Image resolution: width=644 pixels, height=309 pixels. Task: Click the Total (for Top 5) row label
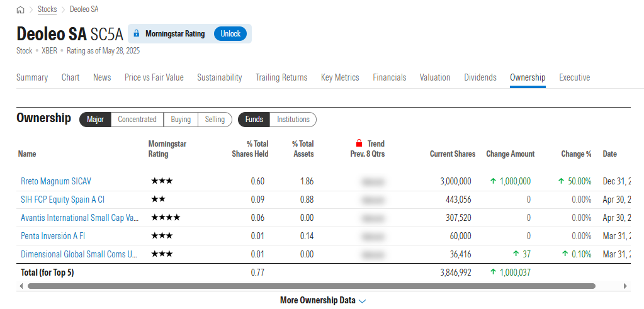pyautogui.click(x=47, y=272)
